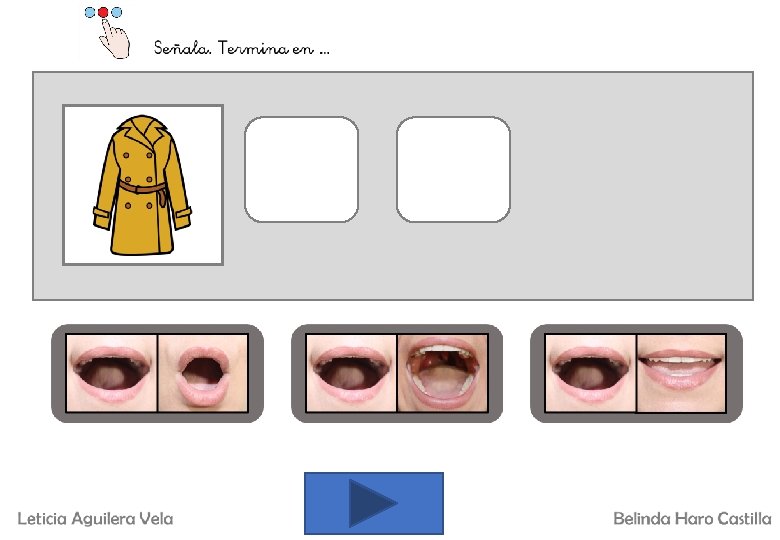Viewport: 780px width, 540px height.
Task: Tap the red dot above the finger
Action: [x=103, y=12]
